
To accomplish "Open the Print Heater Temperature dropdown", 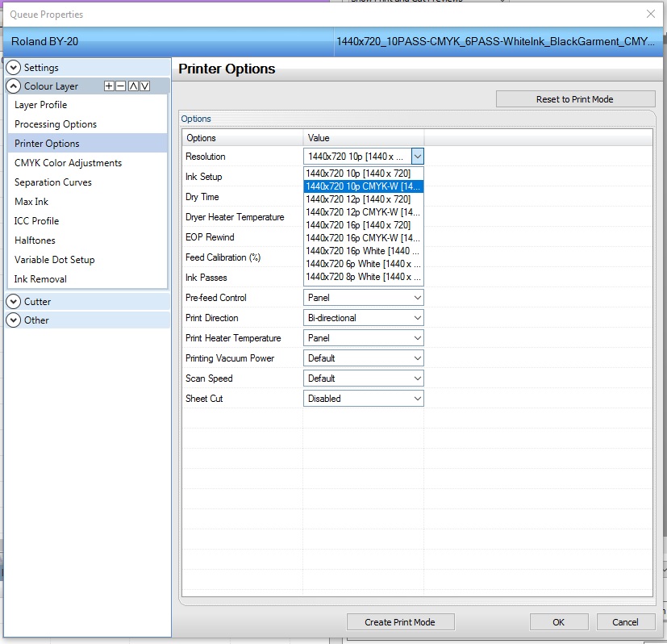I will (363, 338).
